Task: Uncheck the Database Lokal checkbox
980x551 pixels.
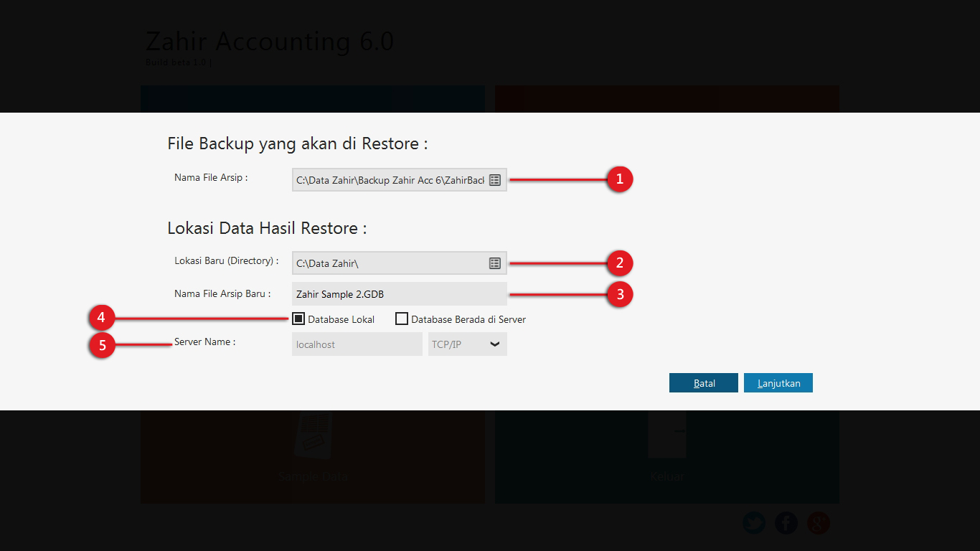Action: (298, 319)
